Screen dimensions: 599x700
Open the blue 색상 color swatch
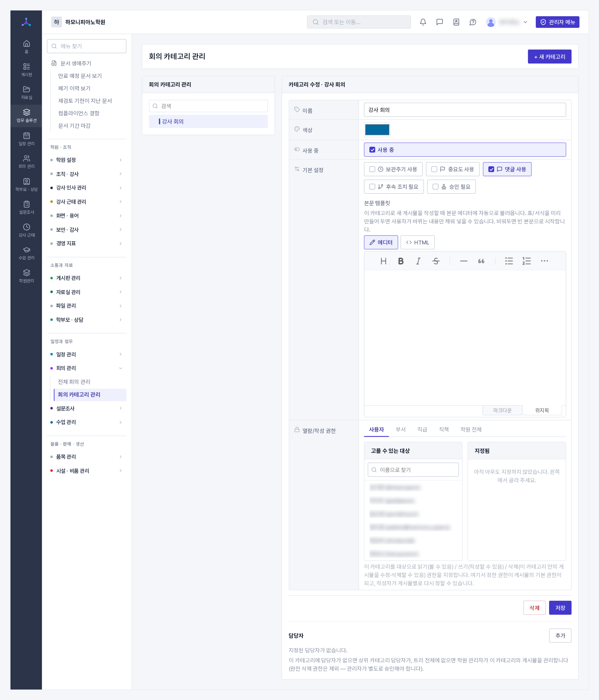pyautogui.click(x=377, y=130)
